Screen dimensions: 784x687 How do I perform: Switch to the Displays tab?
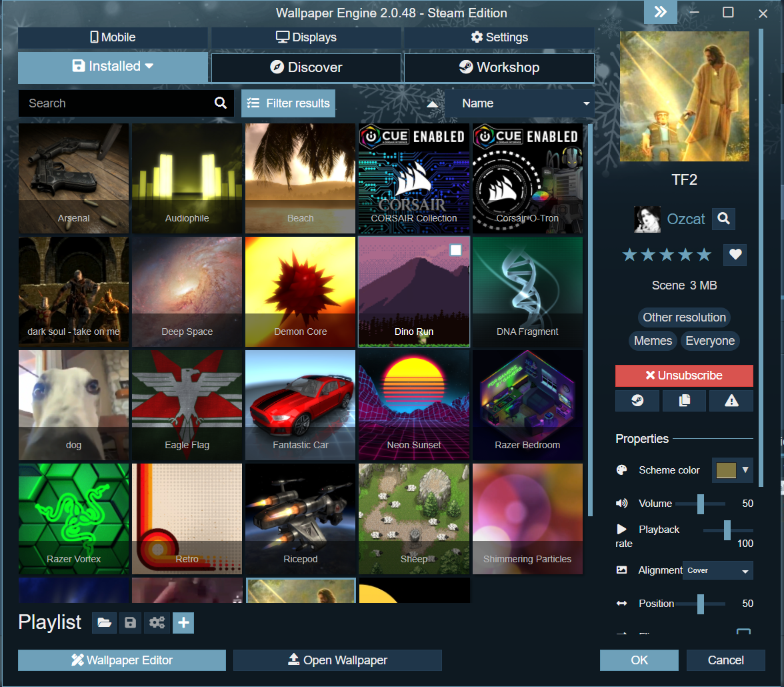click(306, 37)
